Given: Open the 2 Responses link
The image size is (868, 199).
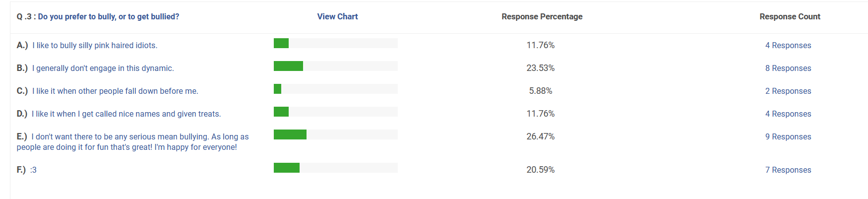Looking at the screenshot, I should coord(788,91).
